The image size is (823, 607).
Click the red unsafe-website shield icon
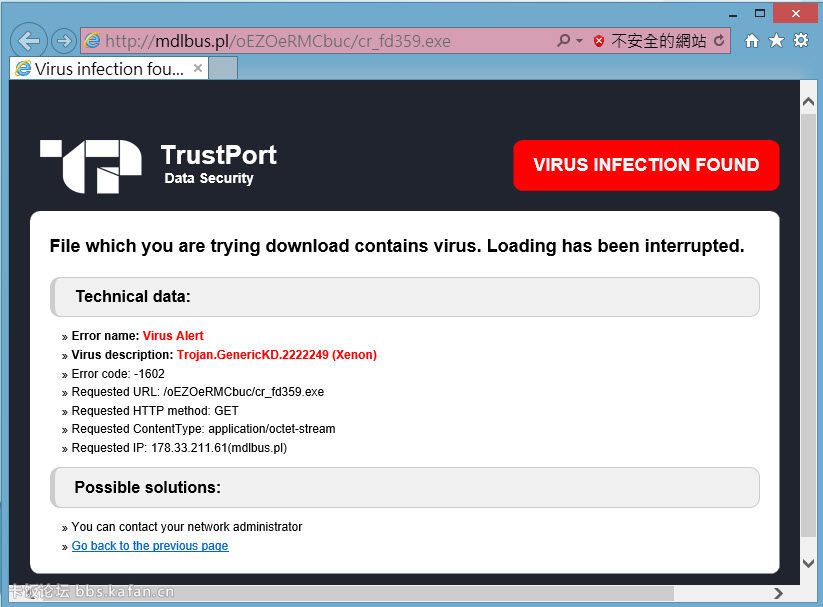pyautogui.click(x=599, y=41)
